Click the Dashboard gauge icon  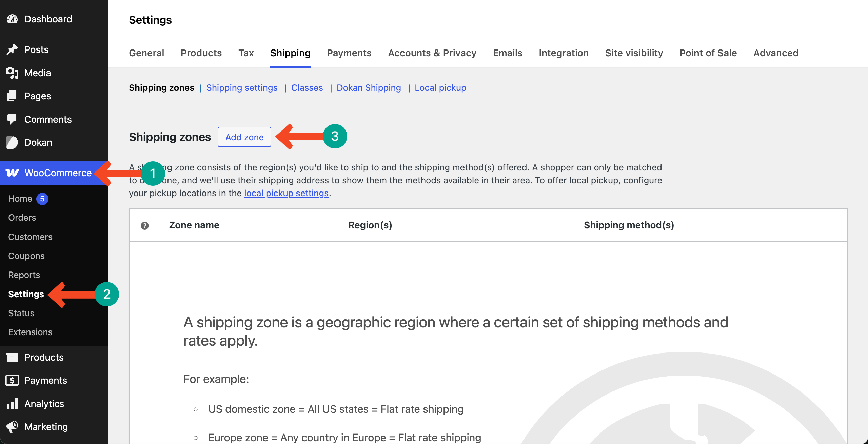[x=12, y=19]
